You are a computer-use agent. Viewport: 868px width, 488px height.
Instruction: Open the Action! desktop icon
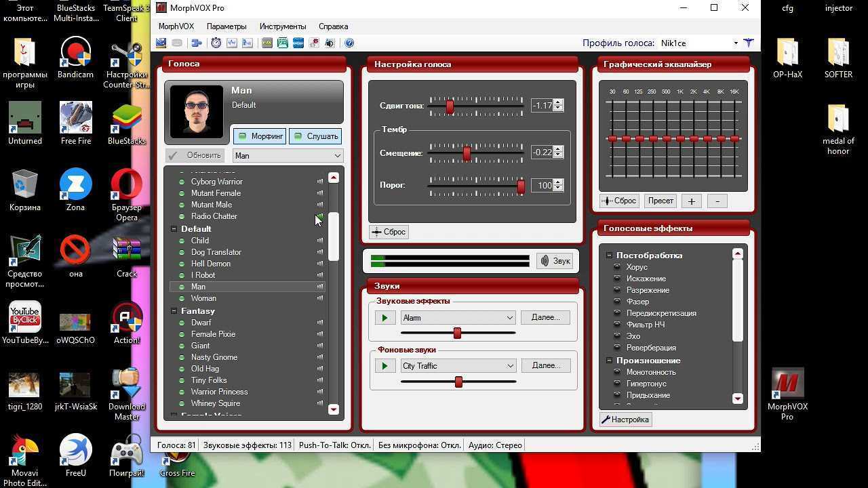tap(127, 323)
